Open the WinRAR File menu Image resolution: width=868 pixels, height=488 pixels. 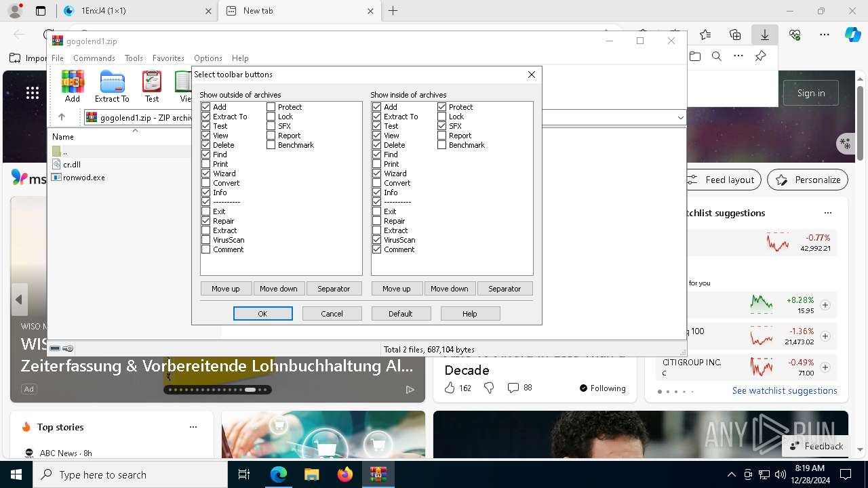pyautogui.click(x=58, y=58)
